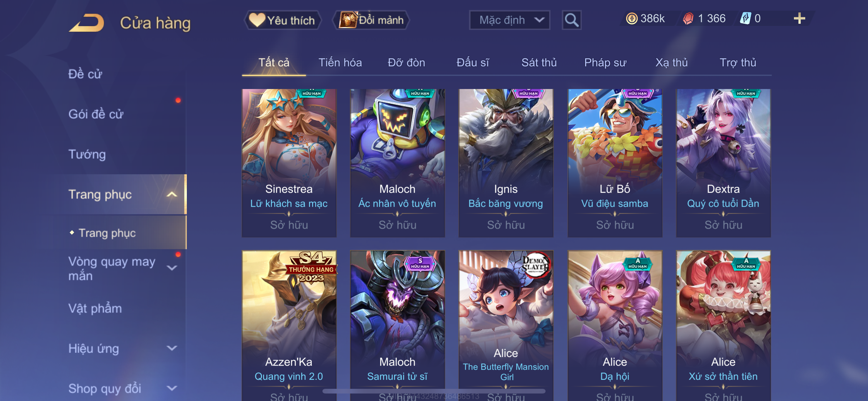This screenshot has width=868, height=401.
Task: Select the Sát thủ tab
Action: tap(539, 63)
